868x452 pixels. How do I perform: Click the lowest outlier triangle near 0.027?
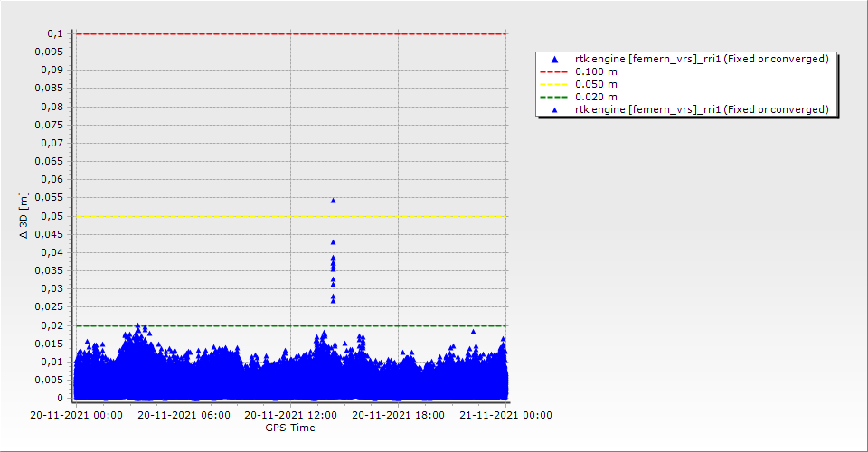333,300
